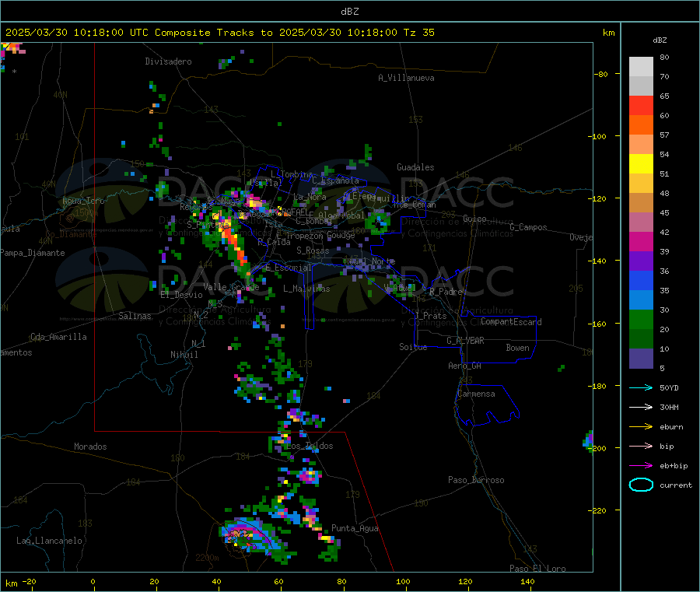This screenshot has width=700, height=592.
Task: Select the light gray 70–80 dBZ swatch
Action: click(641, 67)
